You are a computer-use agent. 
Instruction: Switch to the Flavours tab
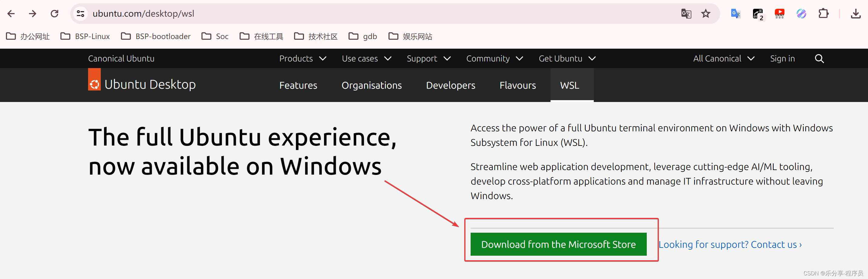(x=518, y=85)
